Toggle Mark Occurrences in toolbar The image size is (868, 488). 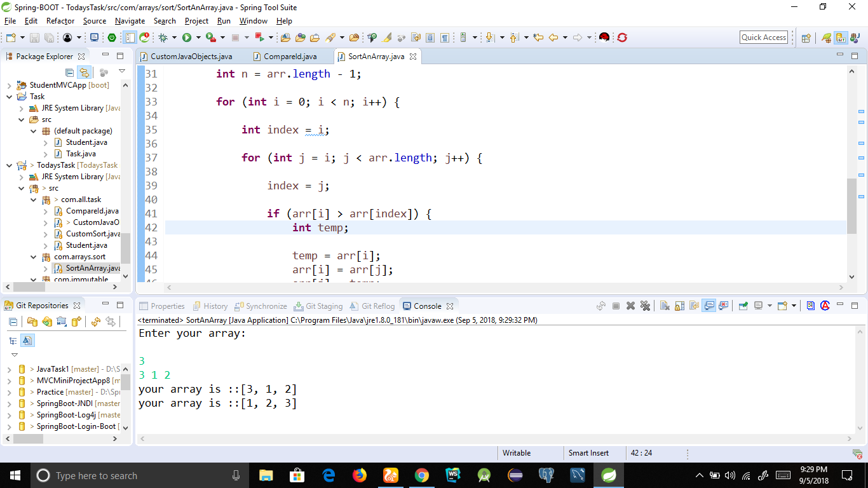point(386,38)
